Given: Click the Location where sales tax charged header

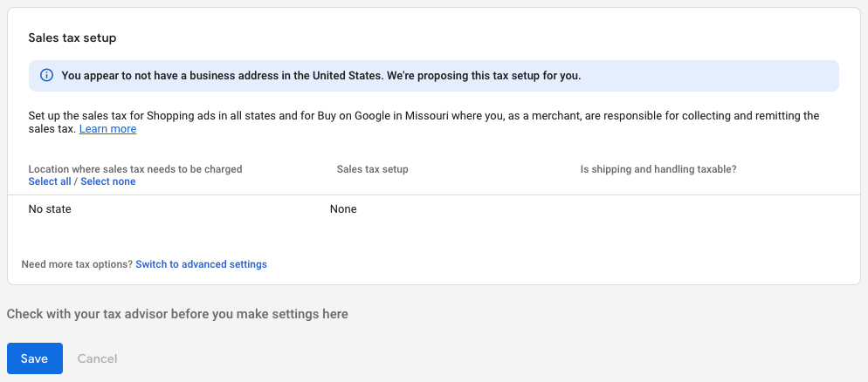Looking at the screenshot, I should pos(135,169).
